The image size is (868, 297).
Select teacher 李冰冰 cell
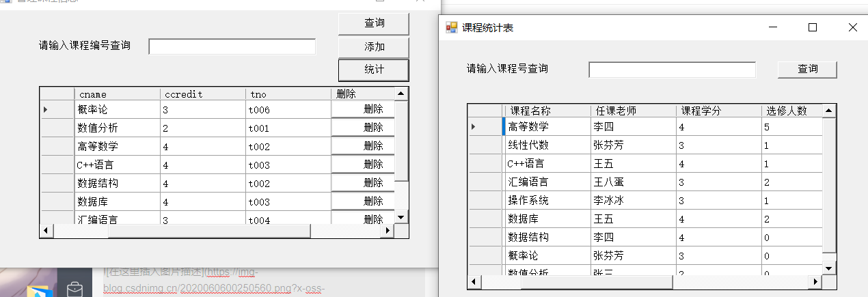pyautogui.click(x=634, y=200)
